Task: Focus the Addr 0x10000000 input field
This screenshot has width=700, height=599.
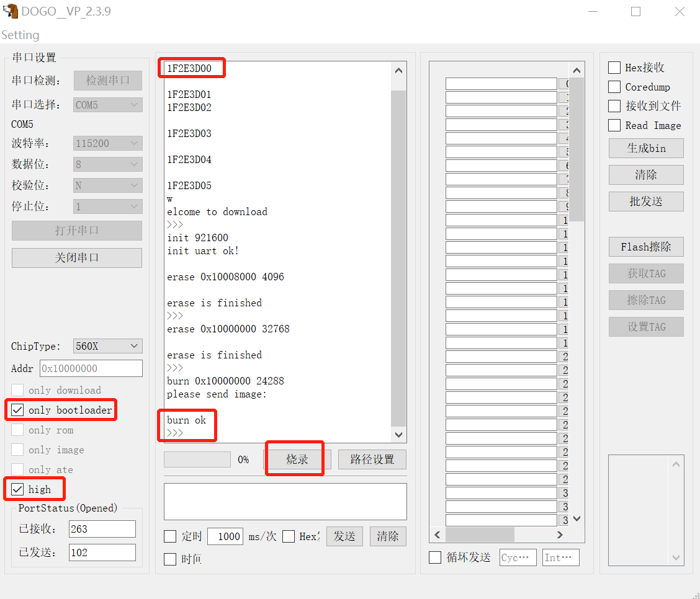Action: (x=91, y=368)
